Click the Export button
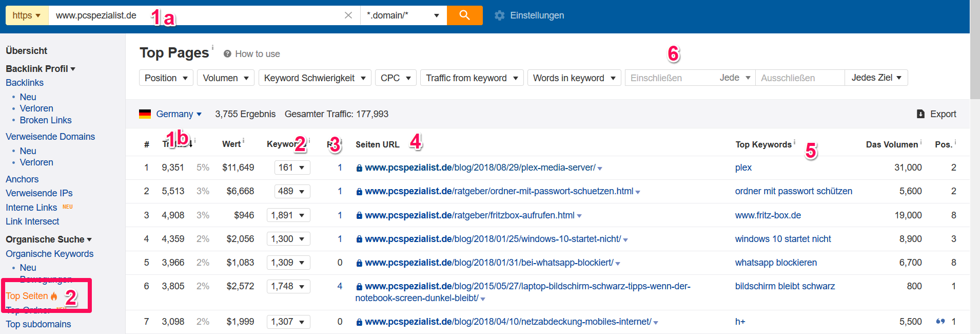This screenshot has height=334, width=980. click(x=936, y=114)
